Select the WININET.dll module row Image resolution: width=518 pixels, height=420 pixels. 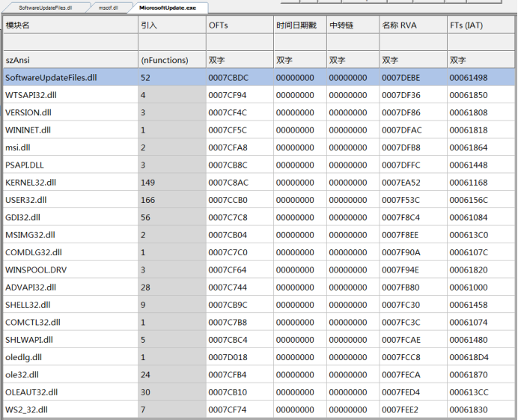tap(259, 130)
